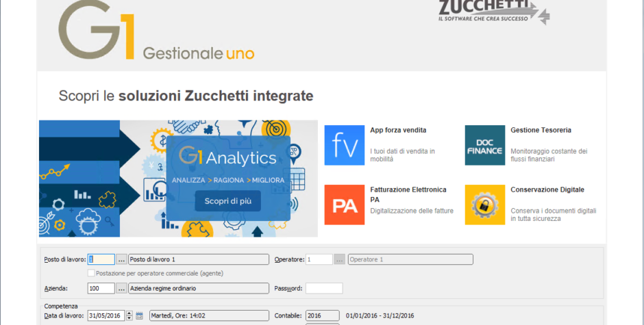The height and width of the screenshot is (325, 644).
Task: Click Scopri di più on the Analytics banner
Action: pos(228,201)
